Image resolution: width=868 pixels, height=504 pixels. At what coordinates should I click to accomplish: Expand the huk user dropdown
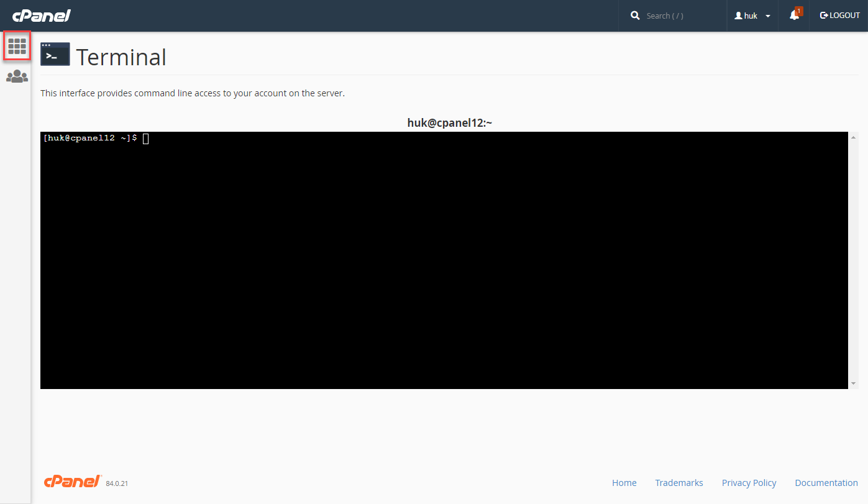tap(752, 16)
